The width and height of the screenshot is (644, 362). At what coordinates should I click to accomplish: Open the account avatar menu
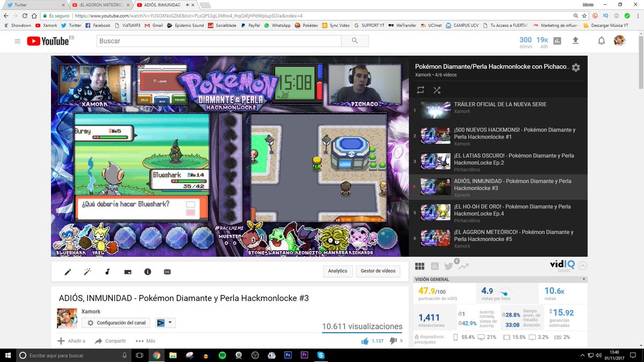tap(620, 41)
